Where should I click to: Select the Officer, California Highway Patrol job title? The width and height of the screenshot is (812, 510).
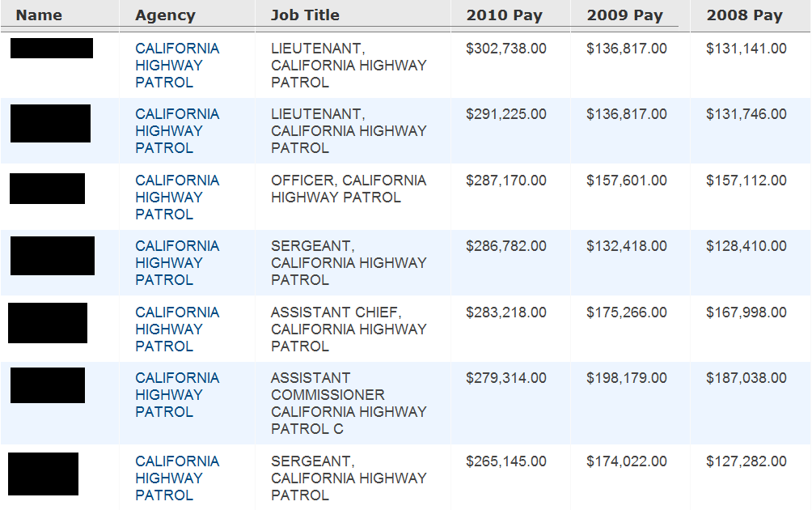[349, 189]
